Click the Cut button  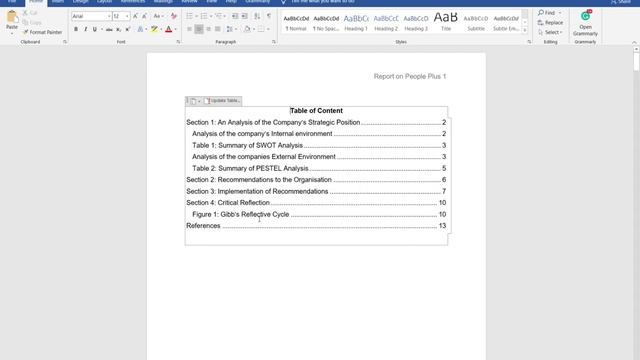coord(30,13)
